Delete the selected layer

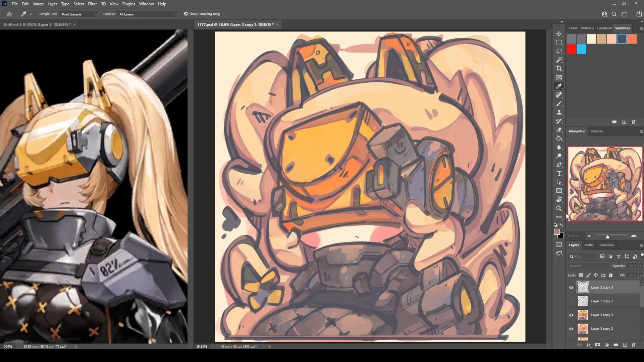(634, 345)
